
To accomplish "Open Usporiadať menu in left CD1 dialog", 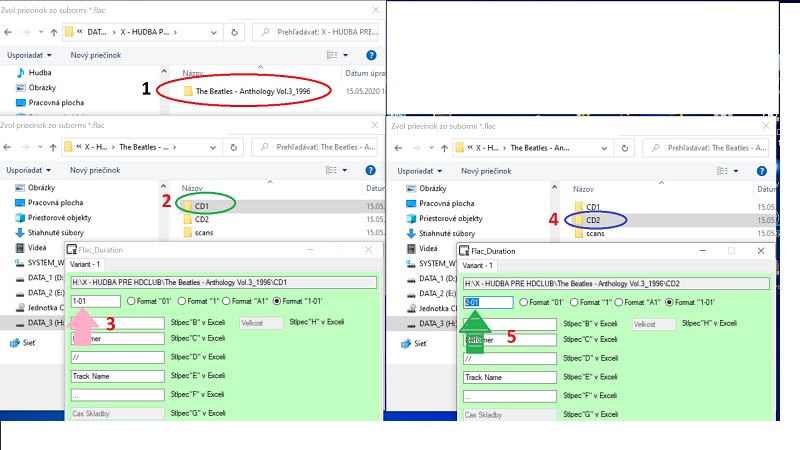I will click(28, 170).
